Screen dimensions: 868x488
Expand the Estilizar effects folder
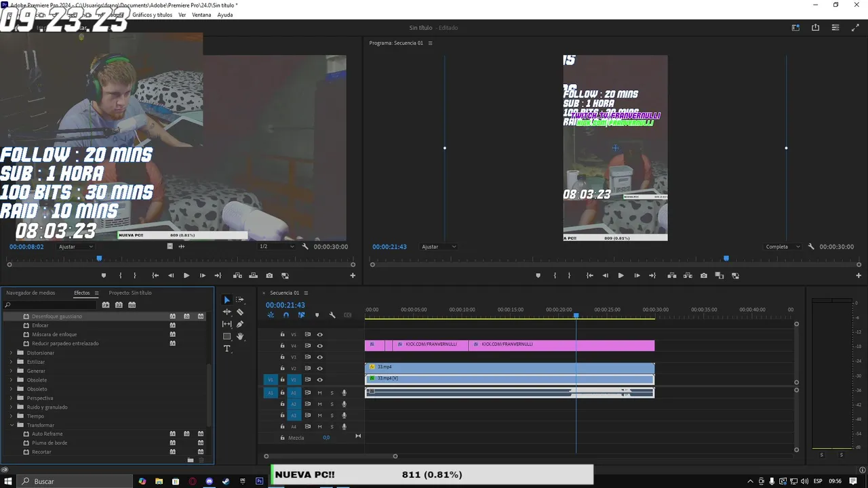[x=11, y=362]
